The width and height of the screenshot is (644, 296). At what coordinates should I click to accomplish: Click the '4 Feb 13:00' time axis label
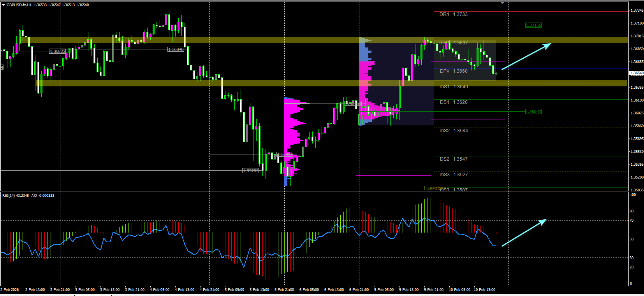pos(185,290)
